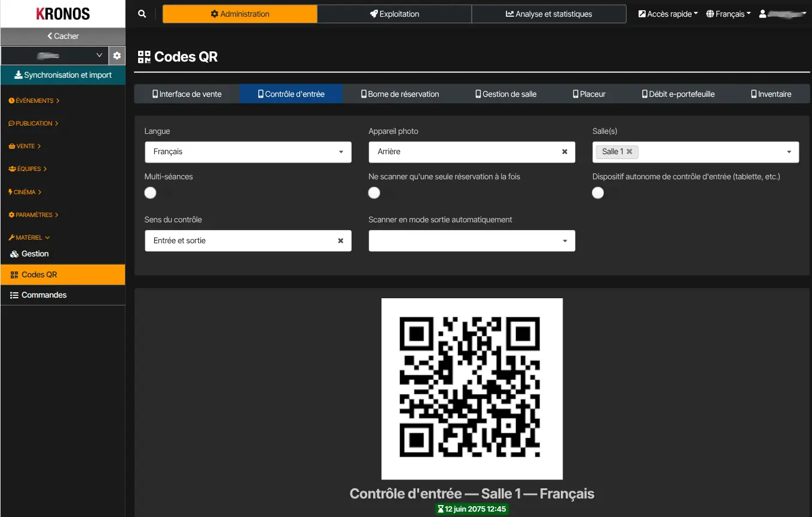Open the Accès rapide dropdown
This screenshot has width=812, height=517.
[x=668, y=14]
